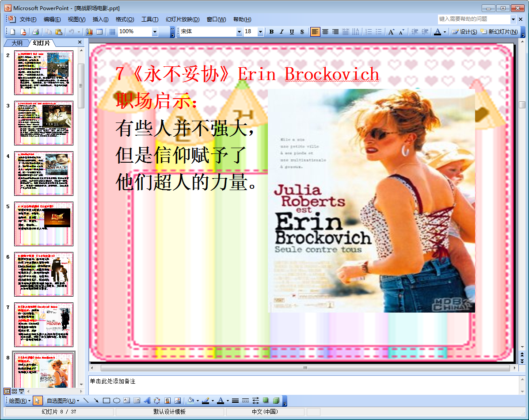Apply 3-D style to shape
Viewport: 529px width, 420px height.
276,401
